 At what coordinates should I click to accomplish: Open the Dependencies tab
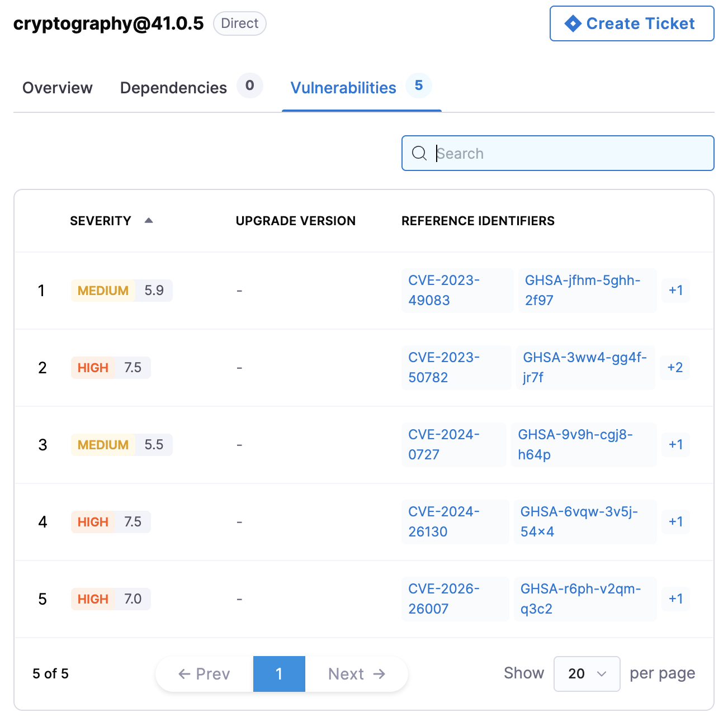(174, 88)
